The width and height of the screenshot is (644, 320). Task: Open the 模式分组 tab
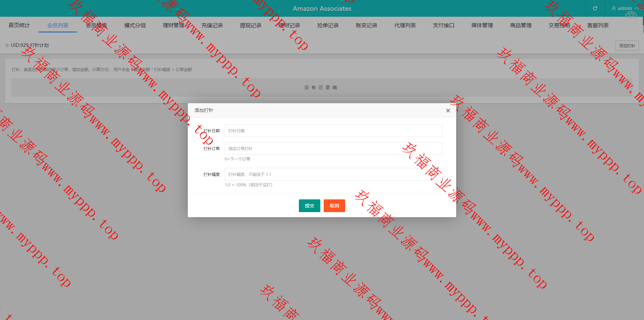coord(135,25)
